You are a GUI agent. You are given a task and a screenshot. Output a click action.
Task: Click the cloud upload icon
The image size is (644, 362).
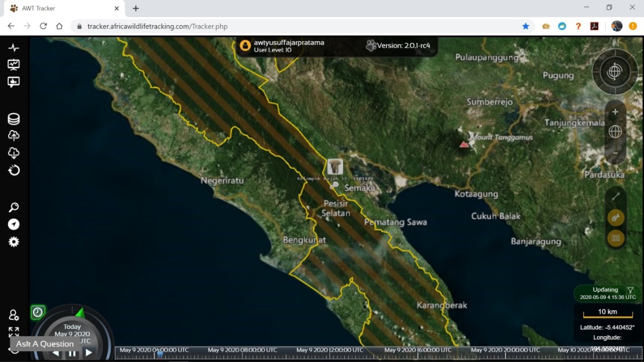(x=14, y=135)
